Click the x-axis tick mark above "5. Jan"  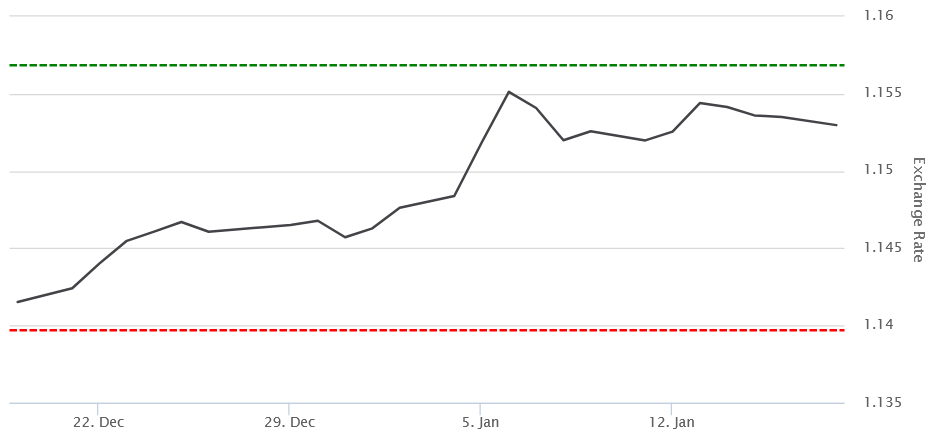click(x=481, y=407)
